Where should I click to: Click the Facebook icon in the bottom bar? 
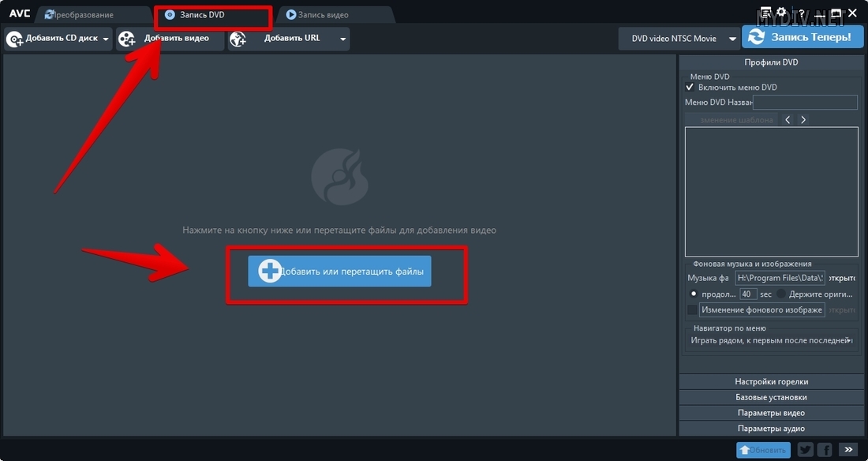(x=824, y=450)
